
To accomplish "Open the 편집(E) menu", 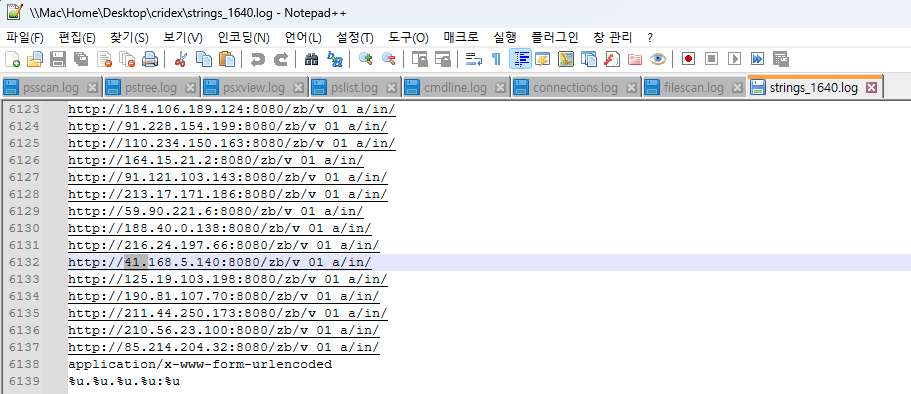I will (x=77, y=38).
